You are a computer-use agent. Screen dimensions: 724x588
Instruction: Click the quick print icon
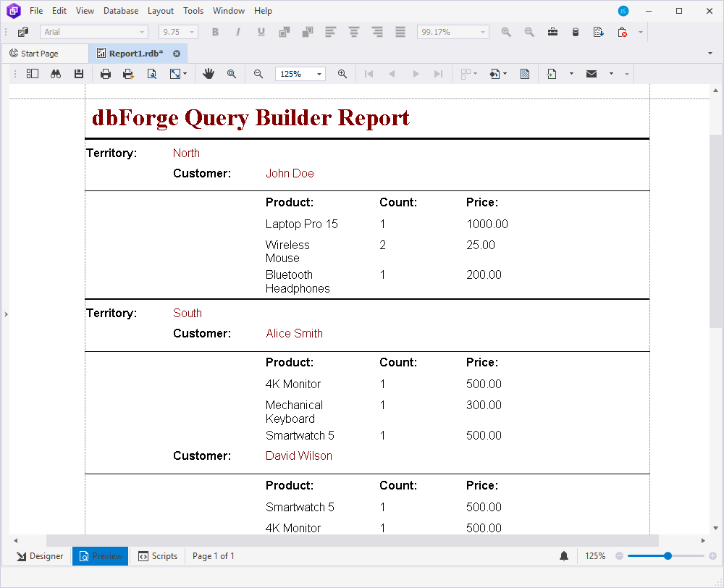point(128,74)
